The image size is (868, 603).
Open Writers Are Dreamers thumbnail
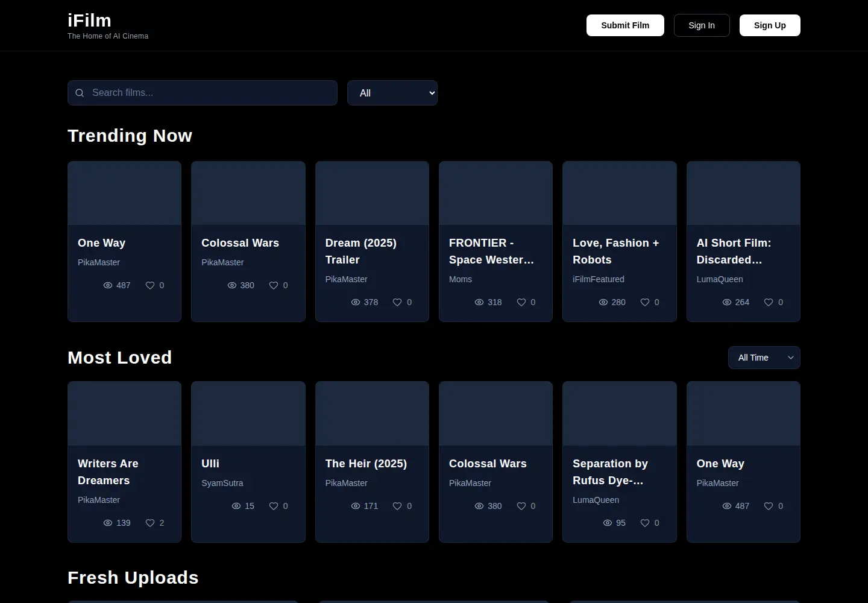coord(124,414)
